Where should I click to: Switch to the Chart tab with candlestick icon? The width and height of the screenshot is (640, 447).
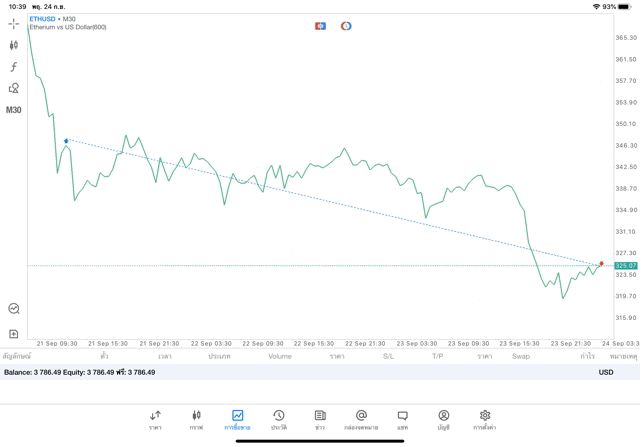coord(196,419)
